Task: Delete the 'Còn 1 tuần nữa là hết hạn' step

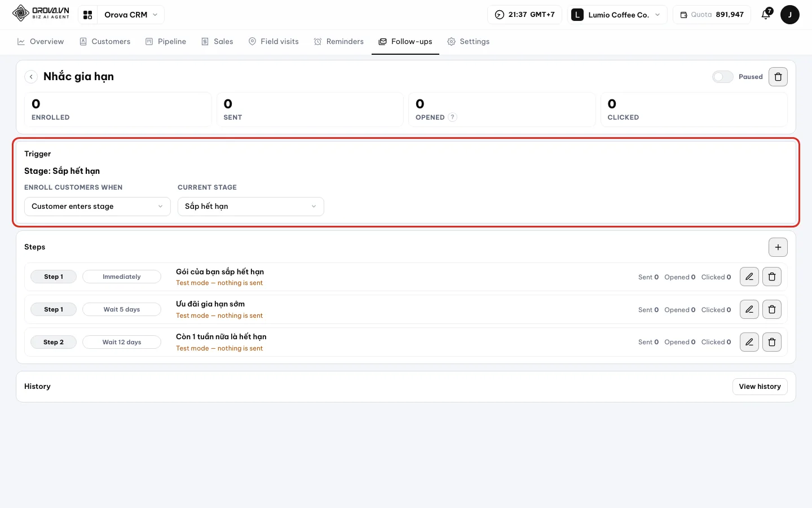Action: [x=772, y=342]
